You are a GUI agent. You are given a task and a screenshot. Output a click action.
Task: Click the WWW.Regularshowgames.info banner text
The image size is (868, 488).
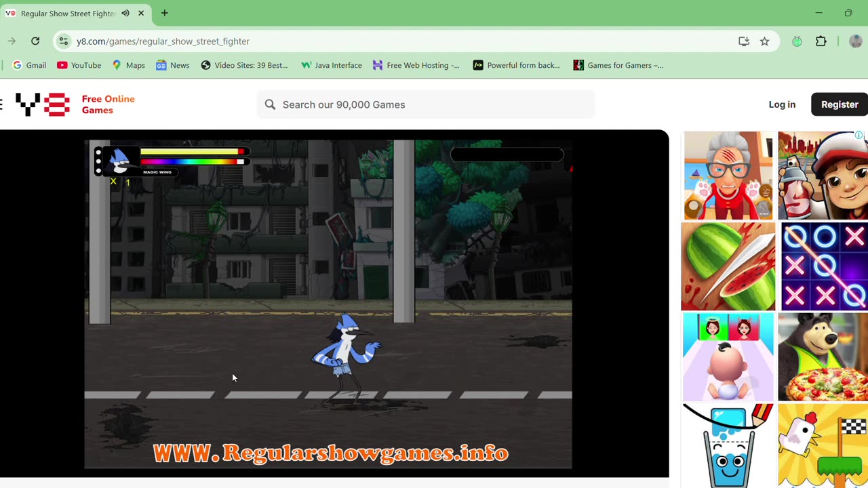tap(331, 453)
